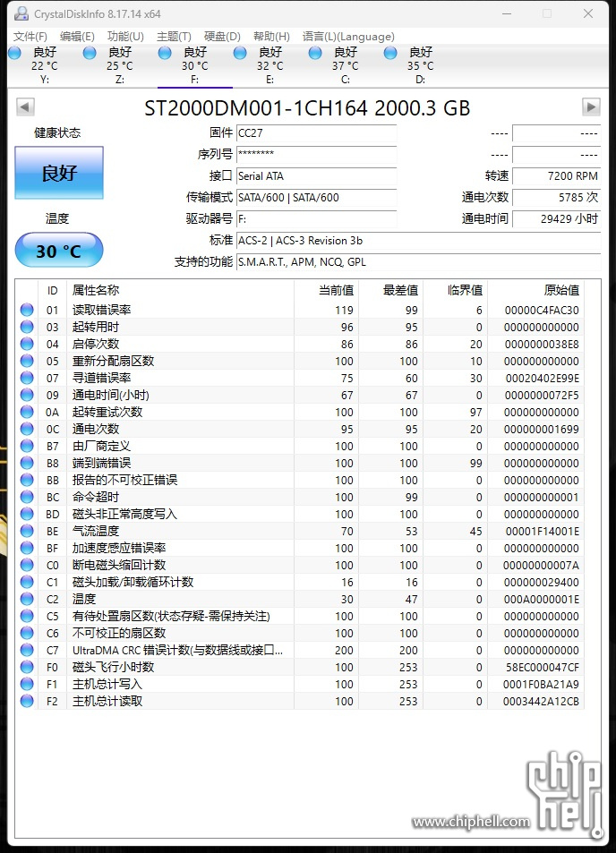Go to next disk with right arrow
The image size is (616, 853).
(x=591, y=107)
